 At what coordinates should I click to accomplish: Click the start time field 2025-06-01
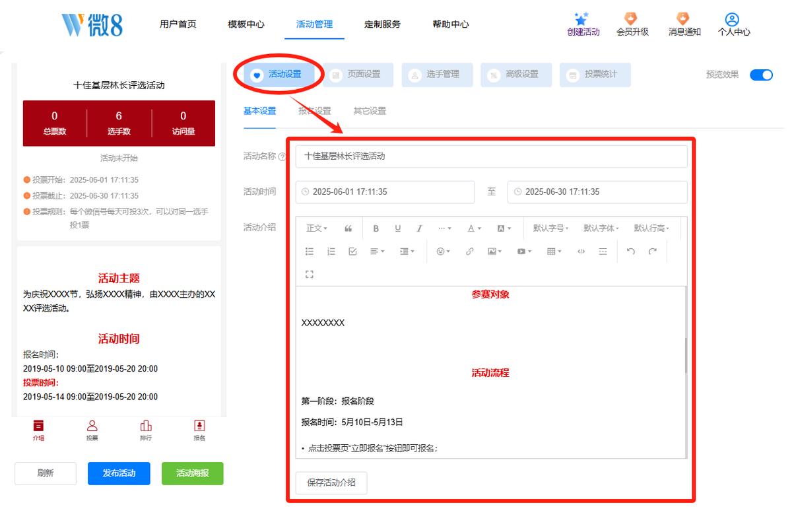385,192
